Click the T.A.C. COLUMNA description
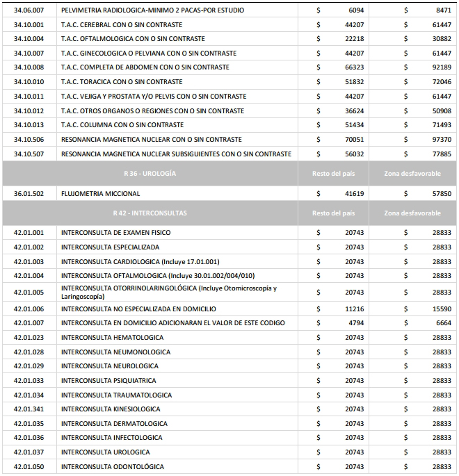This screenshot has width=459, height=476. pos(122,125)
